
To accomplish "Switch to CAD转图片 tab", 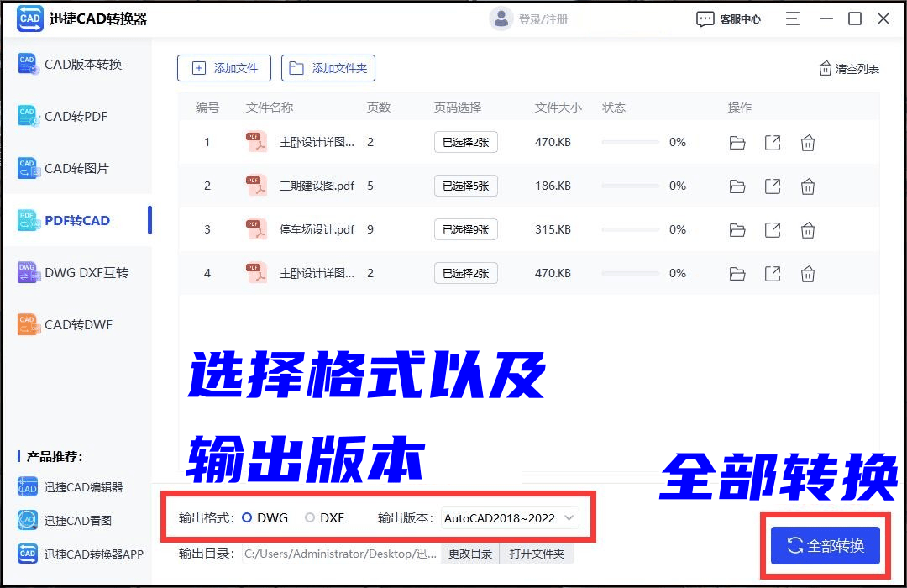I will (77, 168).
